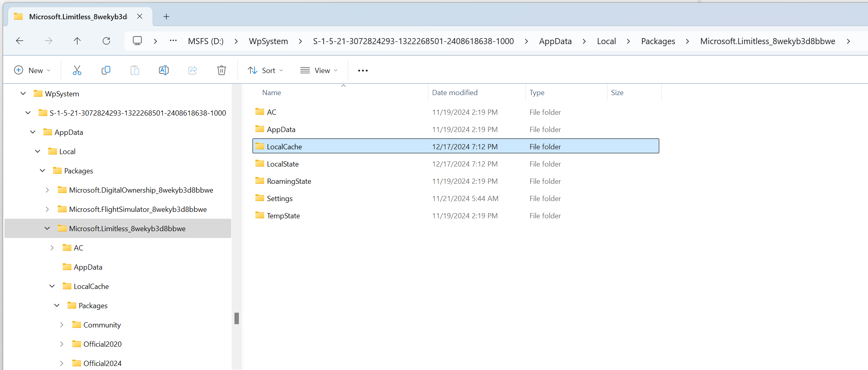Select the RoamingState folder row
This screenshot has height=370, width=868.
tap(289, 181)
